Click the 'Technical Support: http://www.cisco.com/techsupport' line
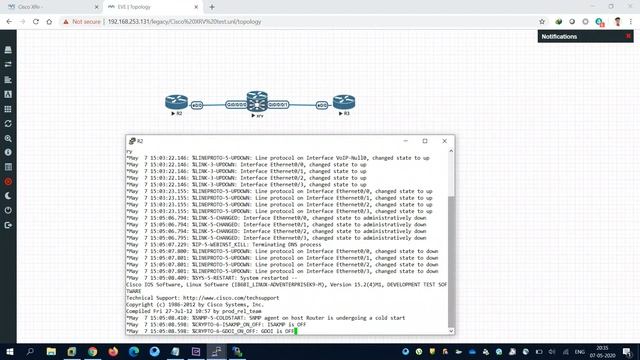This screenshot has width=640, height=360. [202, 298]
